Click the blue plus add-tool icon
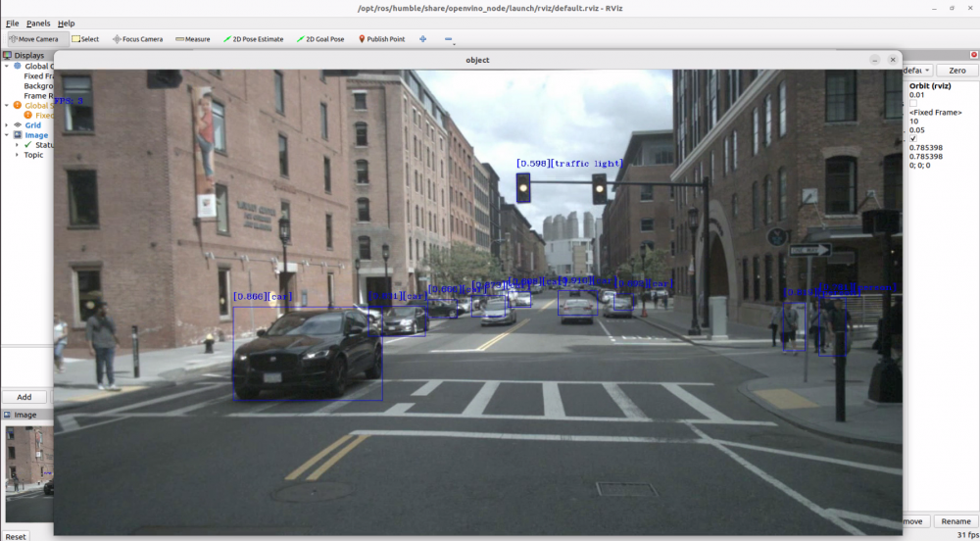The image size is (980, 541). click(423, 39)
